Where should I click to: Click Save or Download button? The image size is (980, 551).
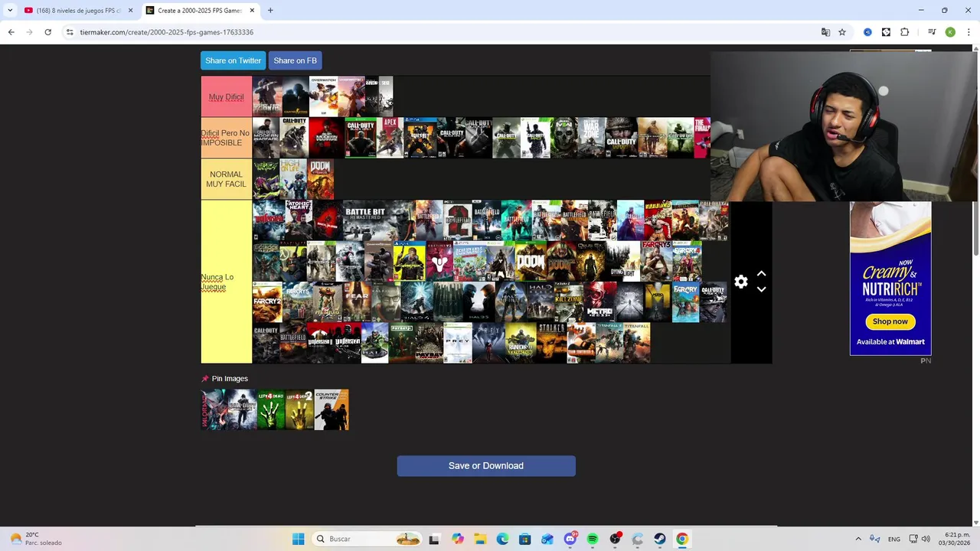pos(486,466)
